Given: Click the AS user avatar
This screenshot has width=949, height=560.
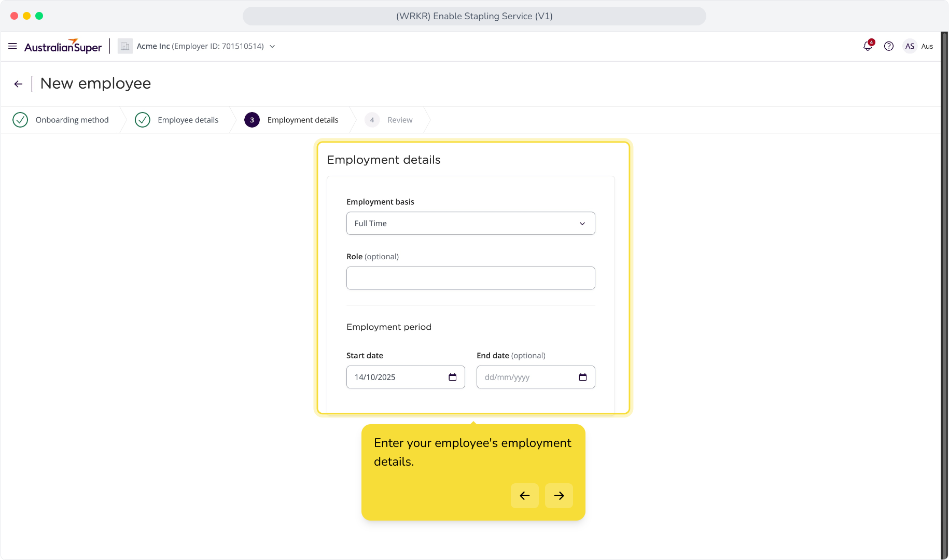Looking at the screenshot, I should click(x=910, y=46).
